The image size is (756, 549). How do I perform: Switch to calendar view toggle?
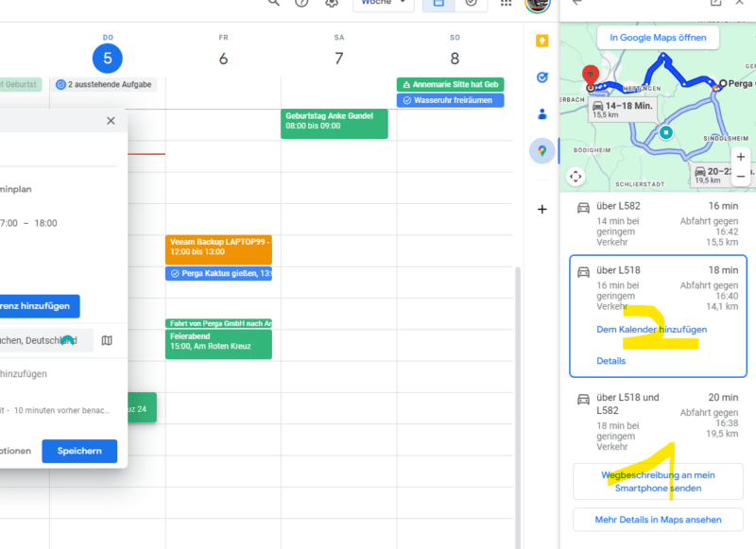(439, 4)
